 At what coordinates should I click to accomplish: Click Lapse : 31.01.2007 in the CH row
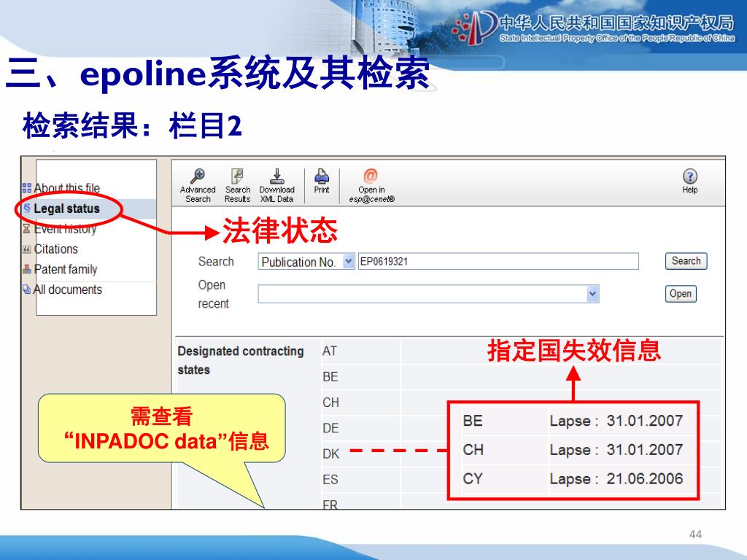[616, 450]
